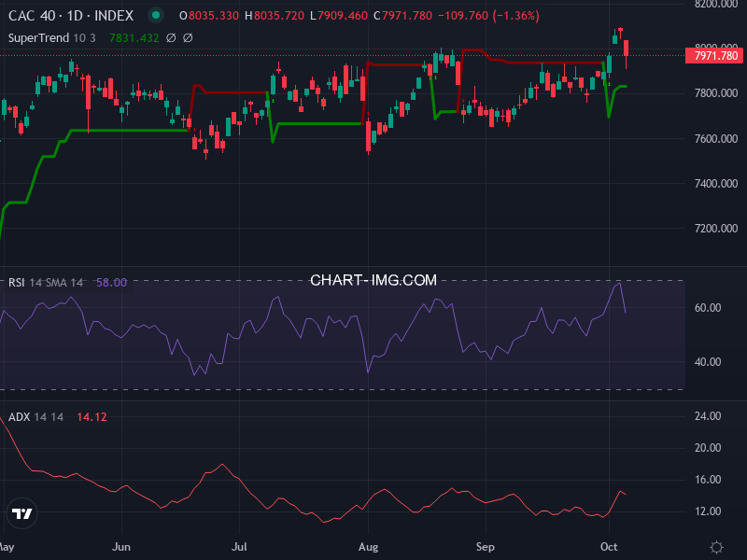This screenshot has width=747, height=560.
Task: Select the ADX indicator legend label
Action: point(20,416)
